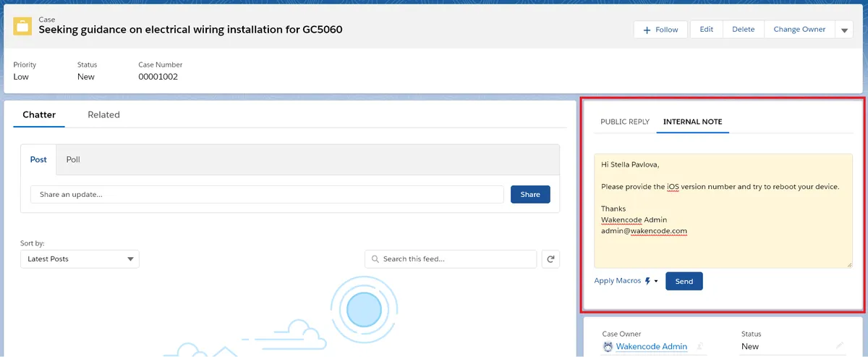The image size is (868, 357).
Task: Switch to the Chatter tab
Action: (39, 114)
